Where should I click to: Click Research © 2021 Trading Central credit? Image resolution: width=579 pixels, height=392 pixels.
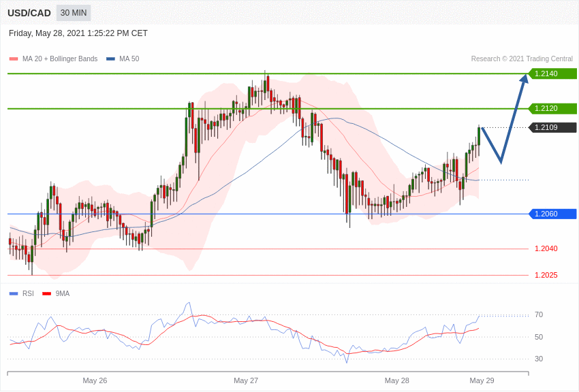point(522,59)
